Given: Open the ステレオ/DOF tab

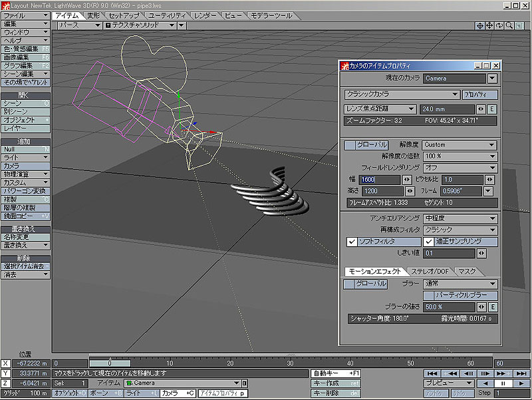Looking at the screenshot, I should (430, 272).
